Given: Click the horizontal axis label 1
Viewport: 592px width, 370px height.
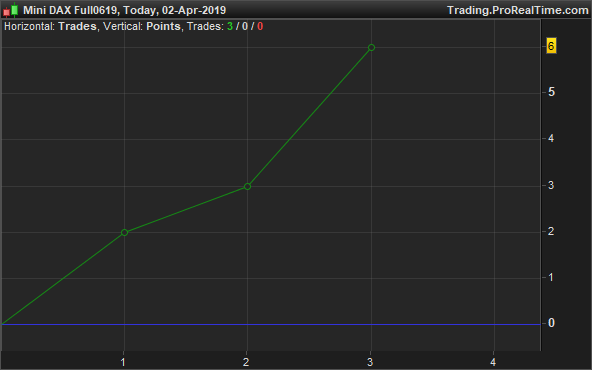Looking at the screenshot, I should tap(123, 362).
